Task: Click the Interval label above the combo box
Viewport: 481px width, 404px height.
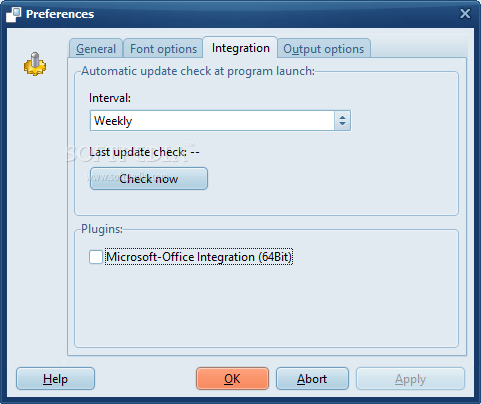Action: [110, 98]
